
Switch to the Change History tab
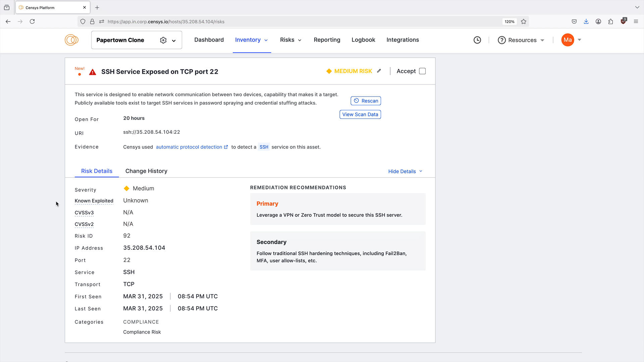pyautogui.click(x=146, y=171)
